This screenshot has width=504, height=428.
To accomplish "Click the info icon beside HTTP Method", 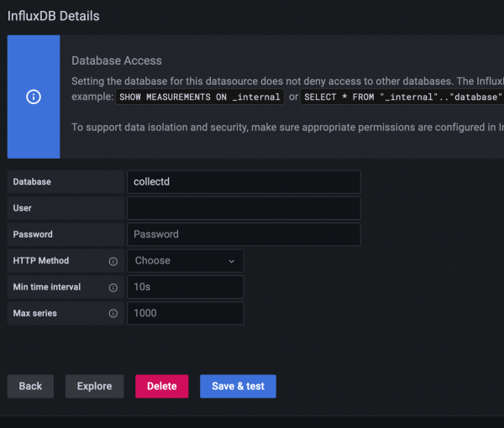I will coord(113,261).
